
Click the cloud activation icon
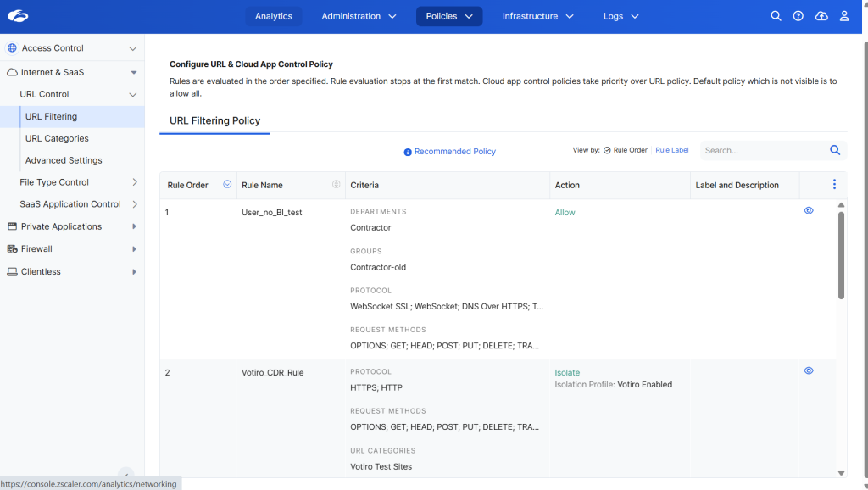(821, 16)
